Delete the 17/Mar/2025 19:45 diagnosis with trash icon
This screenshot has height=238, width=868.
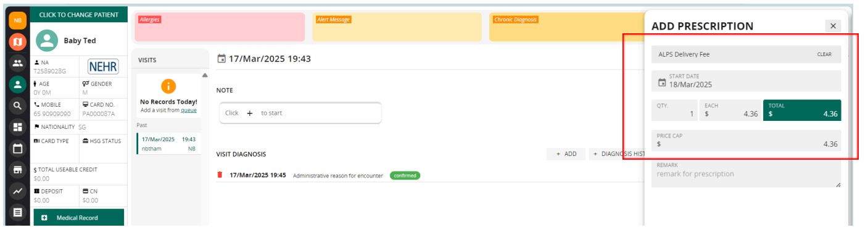[220, 175]
